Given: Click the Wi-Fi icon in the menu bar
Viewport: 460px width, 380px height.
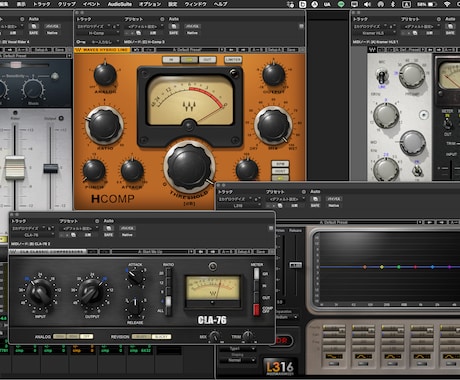Looking at the screenshot, I should (x=447, y=4).
